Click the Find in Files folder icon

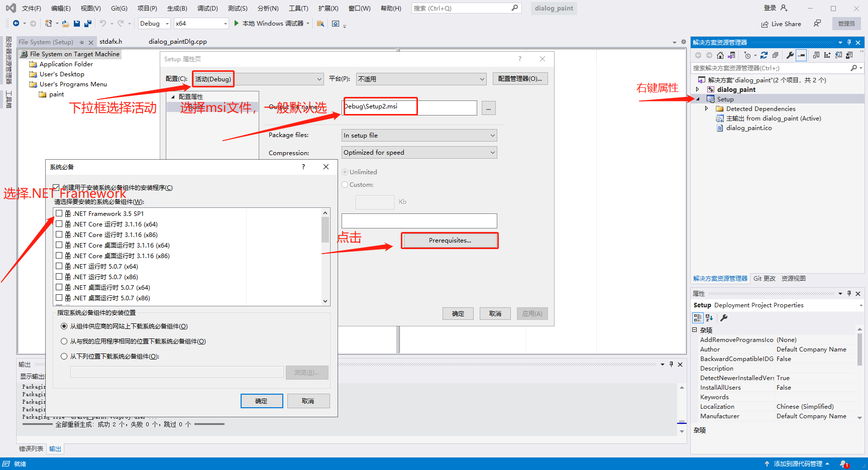pos(320,24)
